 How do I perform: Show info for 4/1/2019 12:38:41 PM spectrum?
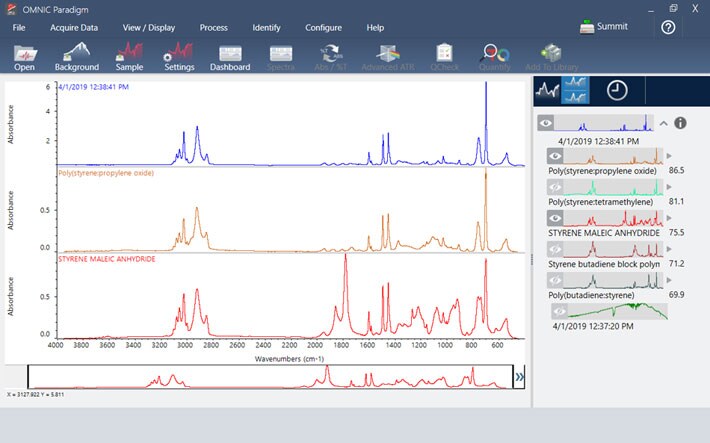tap(680, 123)
